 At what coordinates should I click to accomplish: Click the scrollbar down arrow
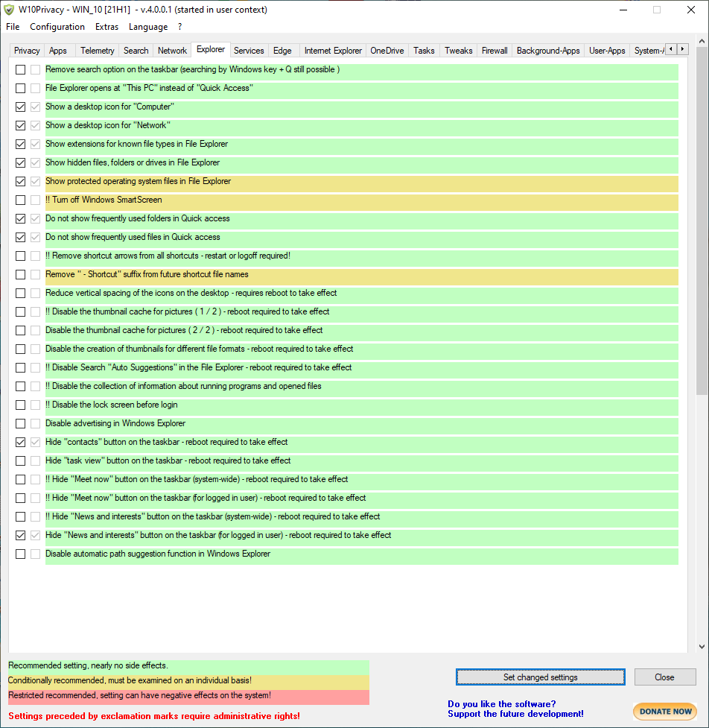[702, 646]
